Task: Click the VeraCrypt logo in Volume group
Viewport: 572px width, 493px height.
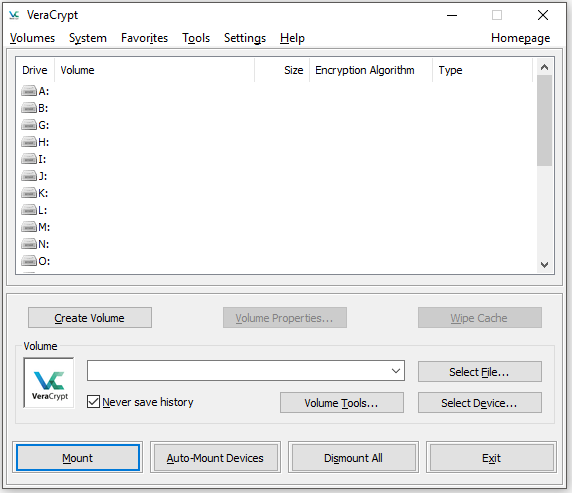Action: pyautogui.click(x=49, y=383)
